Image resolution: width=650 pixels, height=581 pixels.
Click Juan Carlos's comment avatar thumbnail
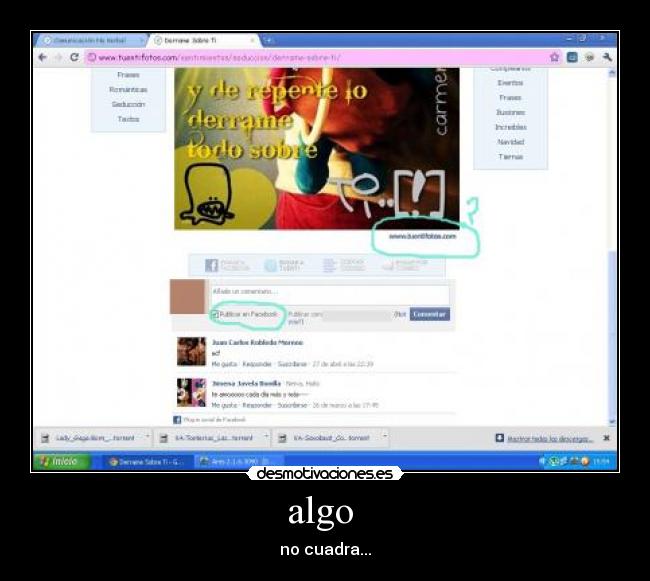click(191, 351)
